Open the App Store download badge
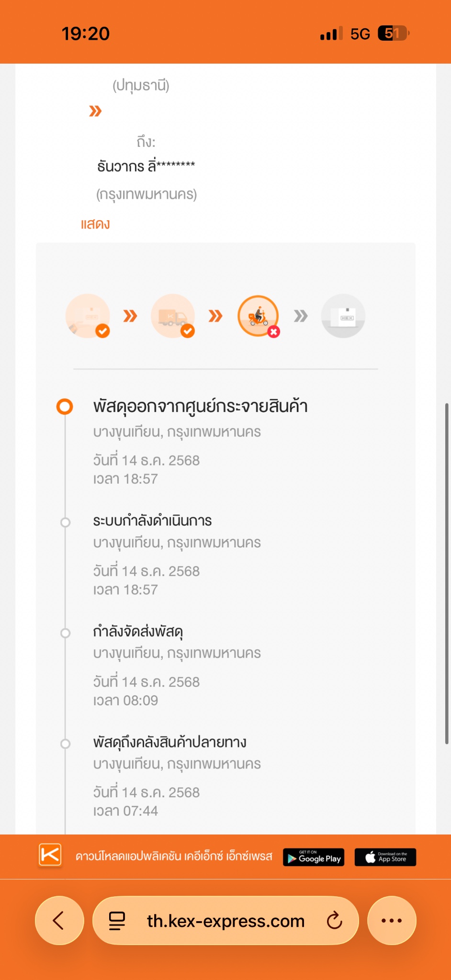 [385, 857]
